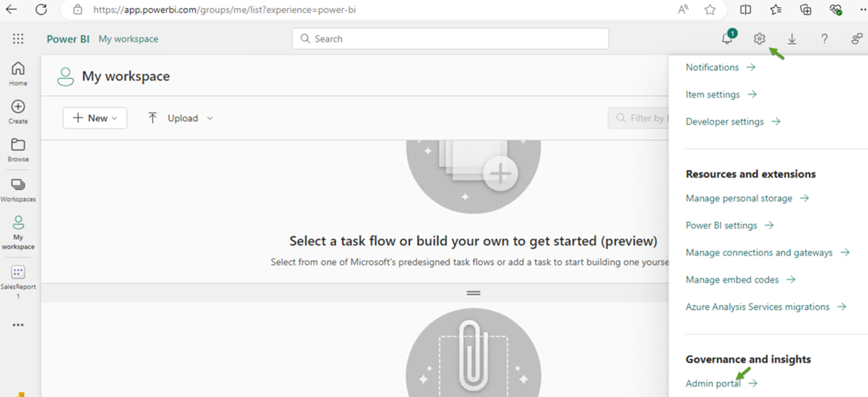View site info via the address bar lock icon

(x=78, y=10)
